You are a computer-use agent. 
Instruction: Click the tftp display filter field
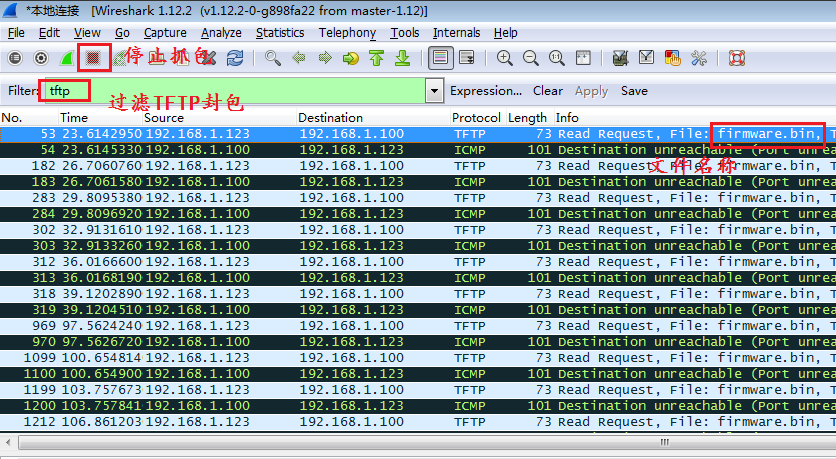(x=235, y=91)
